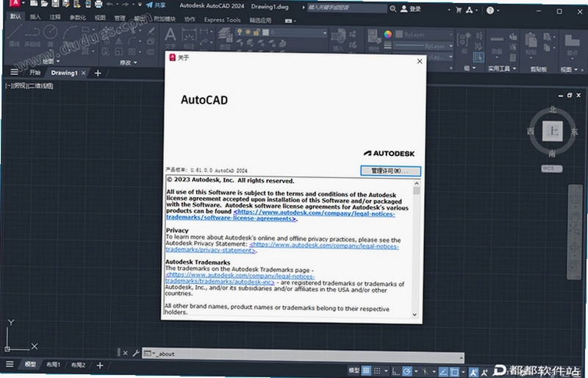Click the About dialog scrollbar down arrow
The width and height of the screenshot is (588, 378).
[x=415, y=315]
